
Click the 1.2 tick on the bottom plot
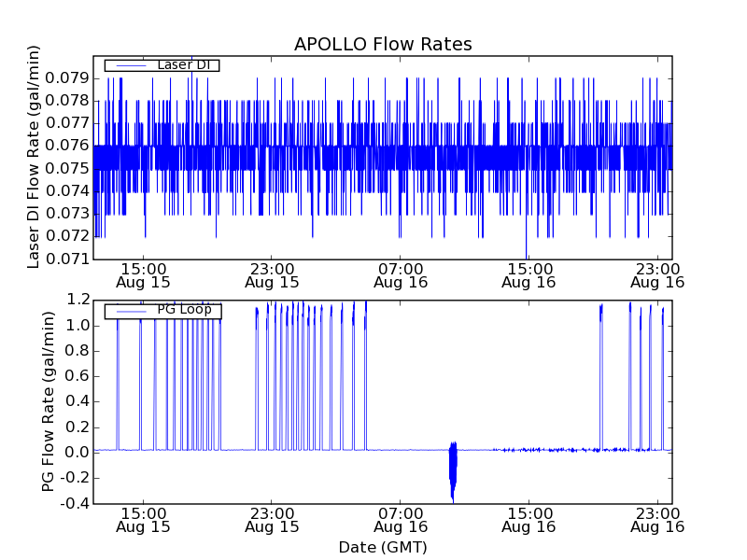click(78, 300)
